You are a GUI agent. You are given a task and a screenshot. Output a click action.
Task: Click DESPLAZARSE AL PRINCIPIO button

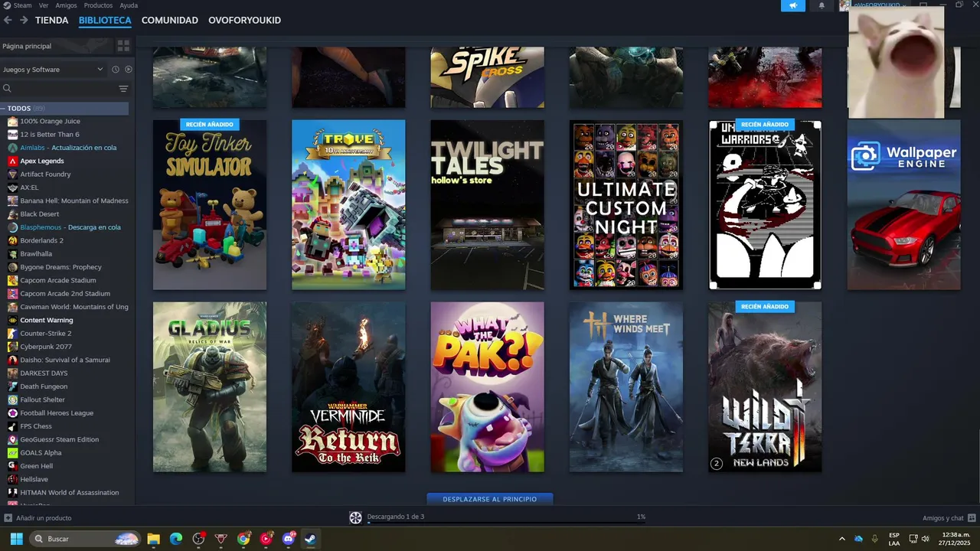[490, 499]
